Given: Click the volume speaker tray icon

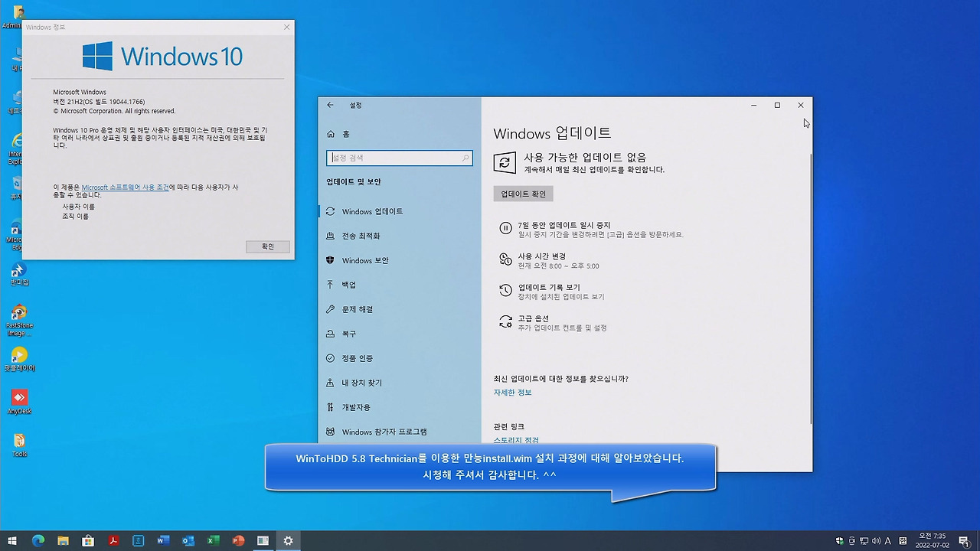Looking at the screenshot, I should coord(874,541).
